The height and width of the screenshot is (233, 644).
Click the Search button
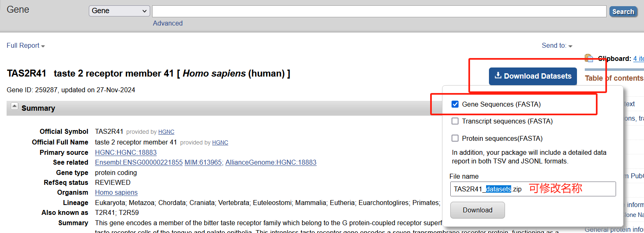623,12
